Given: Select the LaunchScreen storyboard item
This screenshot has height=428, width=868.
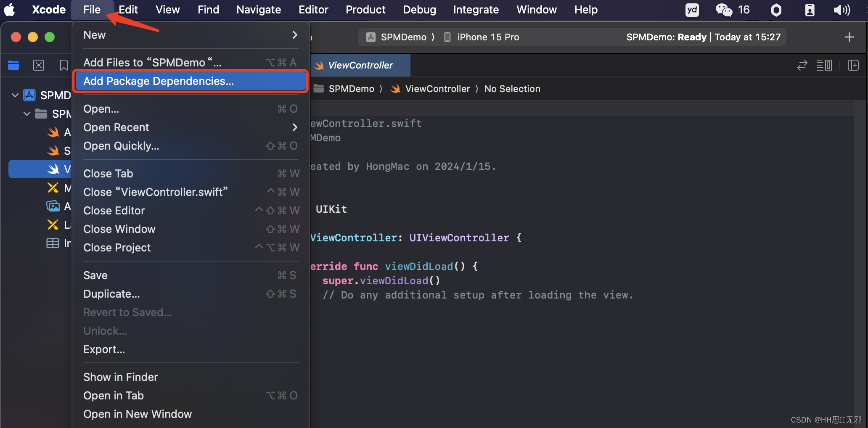Looking at the screenshot, I should coord(59,225).
